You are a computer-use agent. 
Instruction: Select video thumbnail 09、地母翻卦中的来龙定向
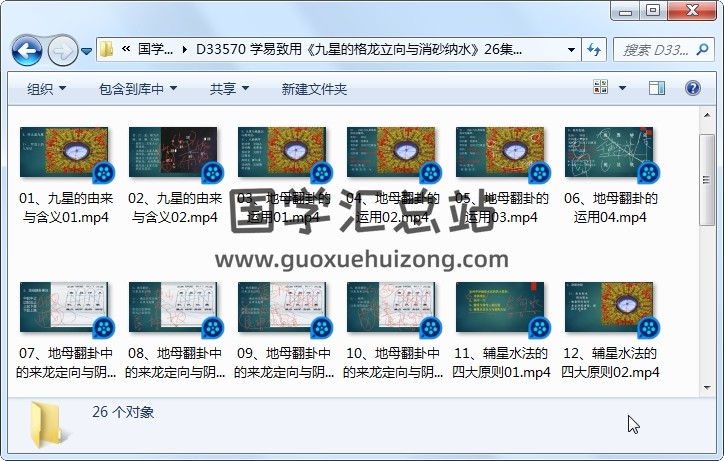[x=282, y=307]
